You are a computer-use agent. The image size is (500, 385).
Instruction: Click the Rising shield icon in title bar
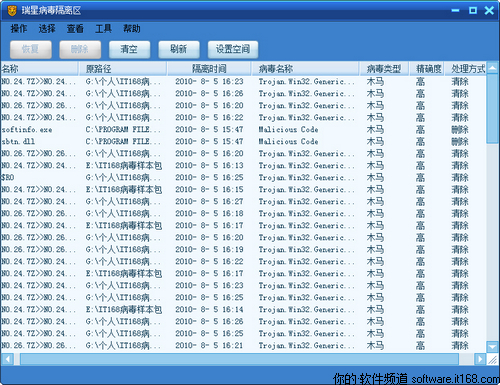coord(12,11)
